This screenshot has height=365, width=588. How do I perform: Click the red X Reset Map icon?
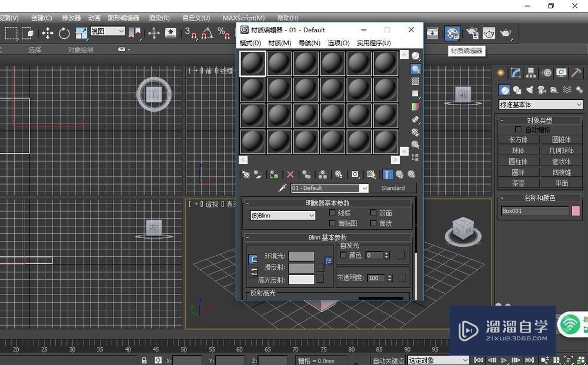tap(290, 174)
